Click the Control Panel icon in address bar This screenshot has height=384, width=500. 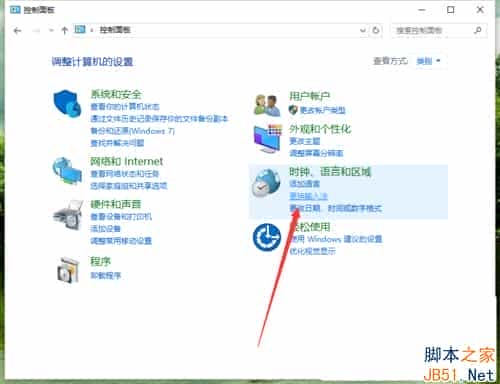(80, 29)
